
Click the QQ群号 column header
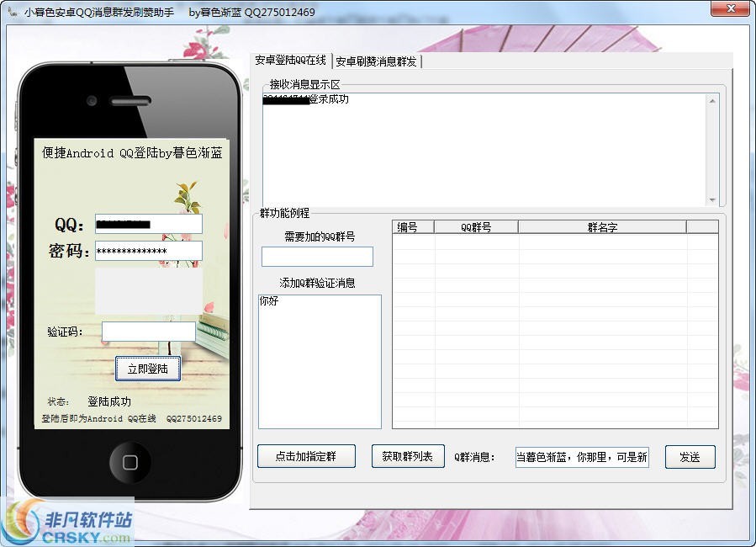476,227
